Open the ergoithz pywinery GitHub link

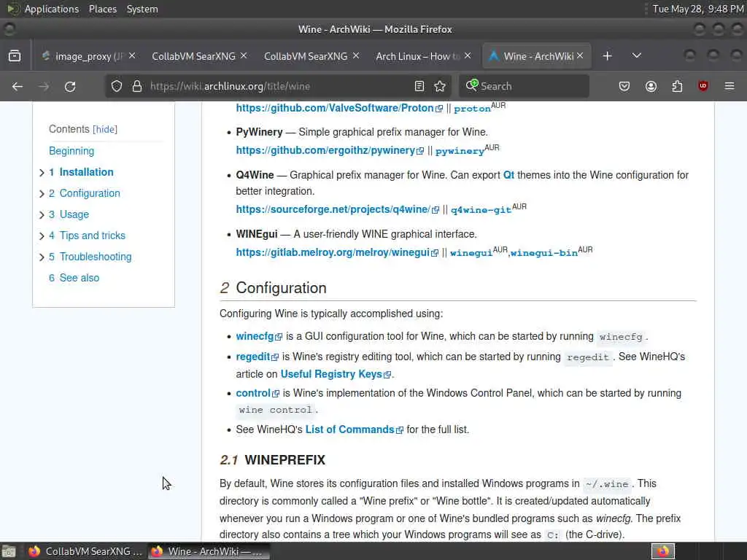click(x=330, y=150)
